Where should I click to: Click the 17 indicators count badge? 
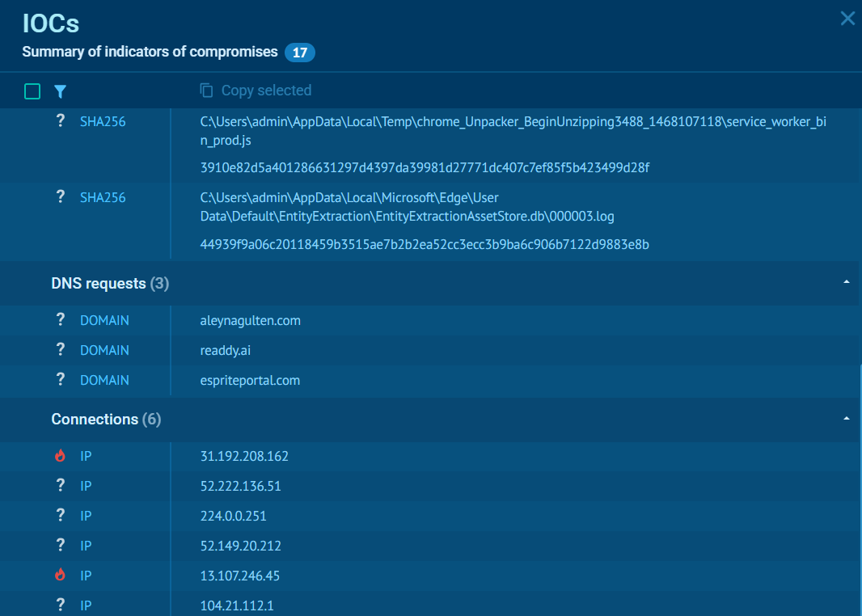pyautogui.click(x=299, y=53)
